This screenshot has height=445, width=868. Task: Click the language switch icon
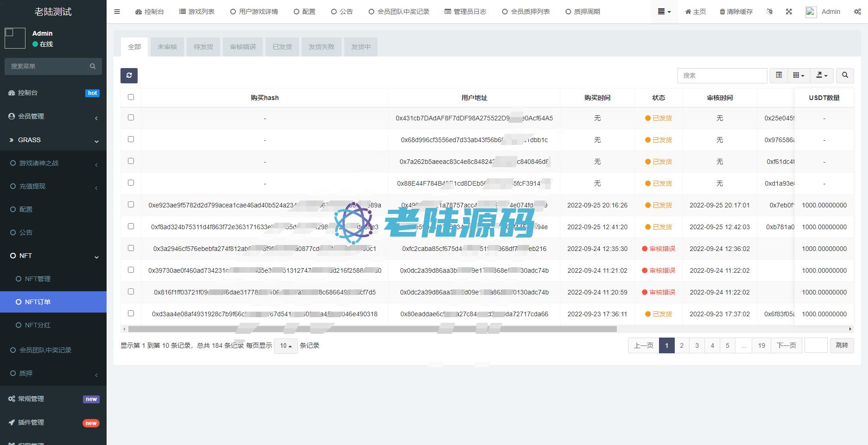769,12
